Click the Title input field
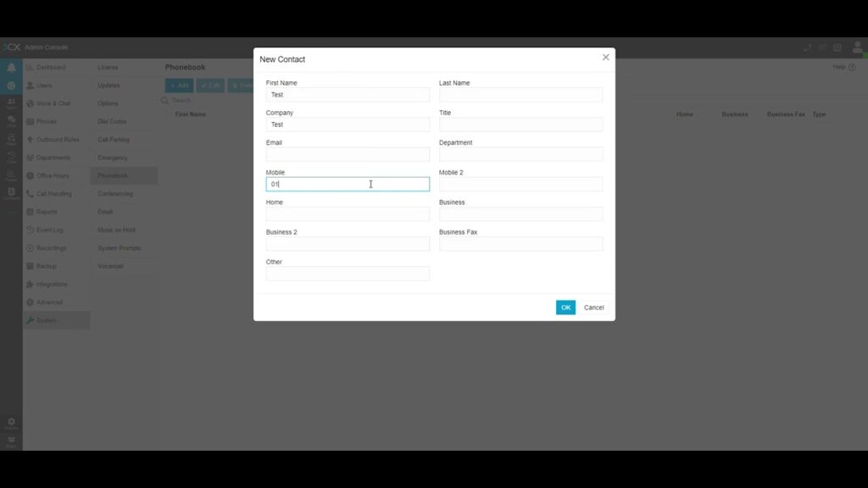 (520, 125)
